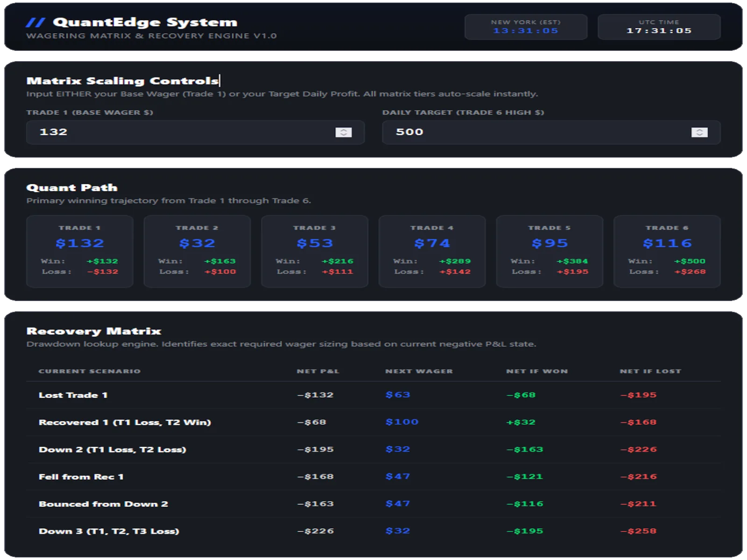The height and width of the screenshot is (560, 747).
Task: Click the +$500 win value on Trade 6
Action: tap(690, 261)
